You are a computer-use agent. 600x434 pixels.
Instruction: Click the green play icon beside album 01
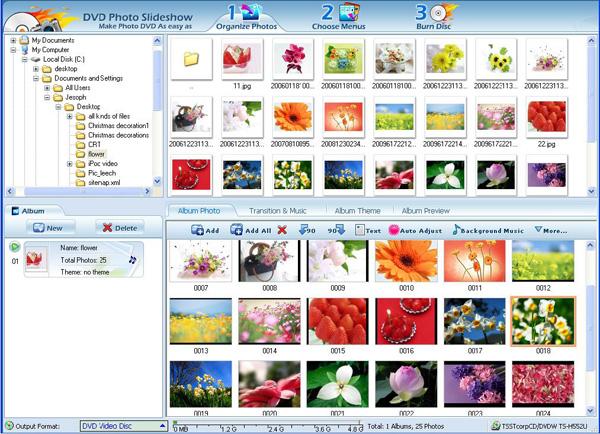15,246
